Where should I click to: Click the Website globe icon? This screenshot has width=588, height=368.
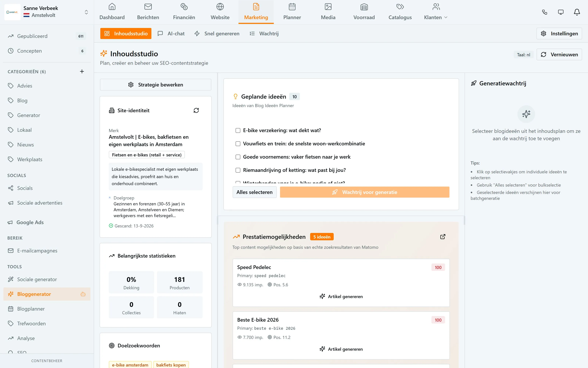(x=220, y=7)
